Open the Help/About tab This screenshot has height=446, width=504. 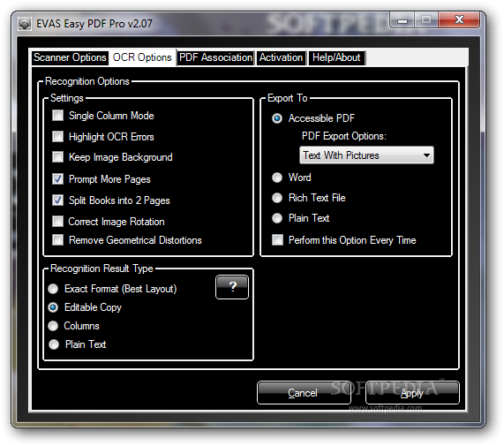click(336, 58)
